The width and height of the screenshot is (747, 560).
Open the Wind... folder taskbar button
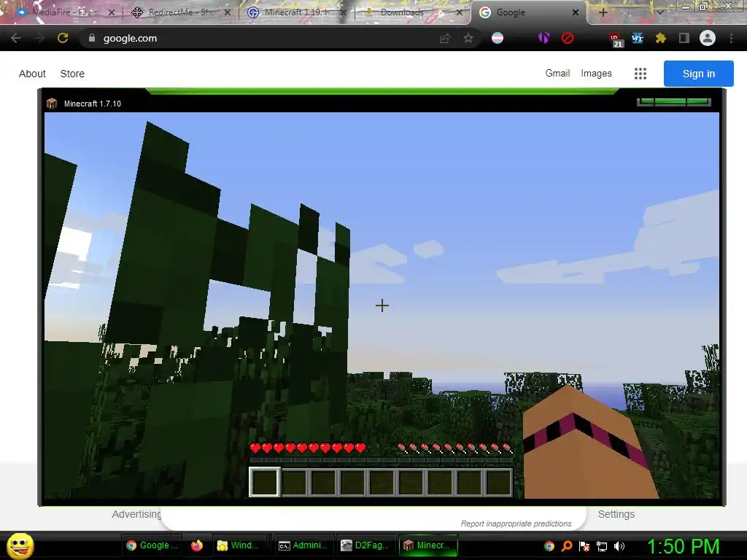pyautogui.click(x=238, y=545)
